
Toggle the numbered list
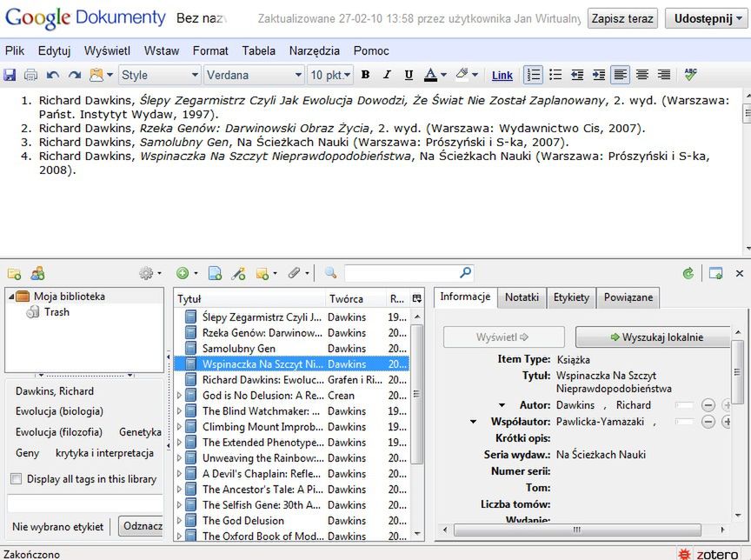(533, 75)
